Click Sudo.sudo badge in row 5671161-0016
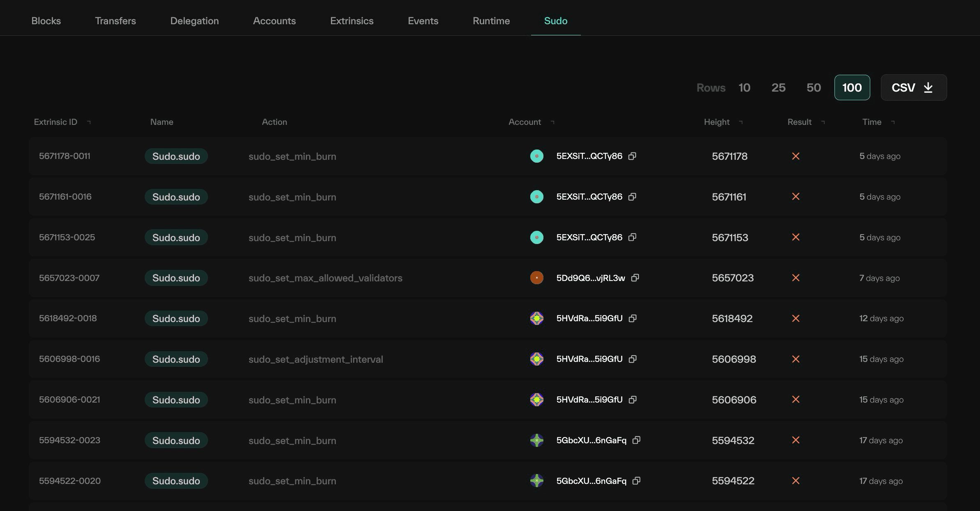The width and height of the screenshot is (980, 511). tap(176, 197)
